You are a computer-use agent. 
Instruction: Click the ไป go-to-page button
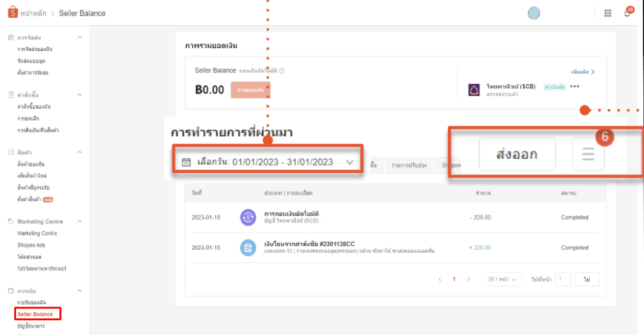pyautogui.click(x=587, y=279)
